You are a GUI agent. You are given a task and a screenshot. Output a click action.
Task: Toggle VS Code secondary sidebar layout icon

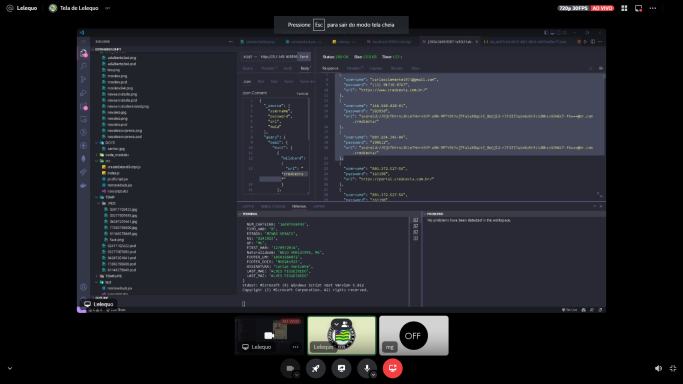click(558, 33)
